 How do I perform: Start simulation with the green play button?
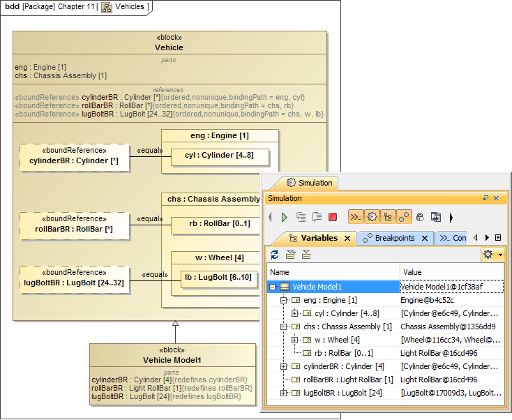tap(284, 218)
